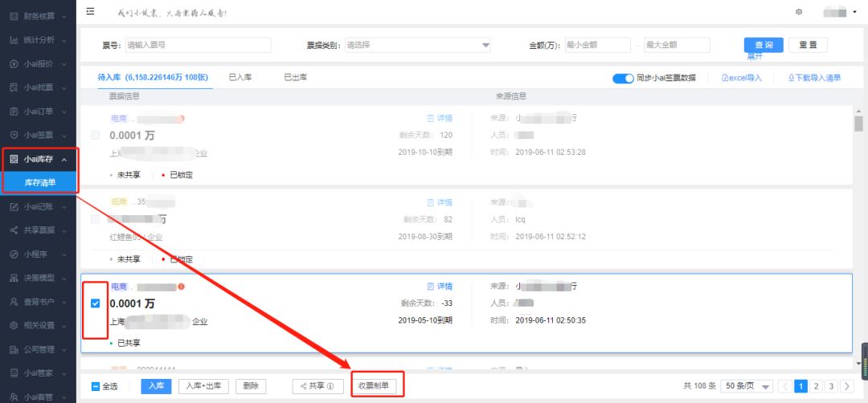This screenshot has width=868, height=403.
Task: Click the 财务核算 sidebar icon
Action: (14, 16)
